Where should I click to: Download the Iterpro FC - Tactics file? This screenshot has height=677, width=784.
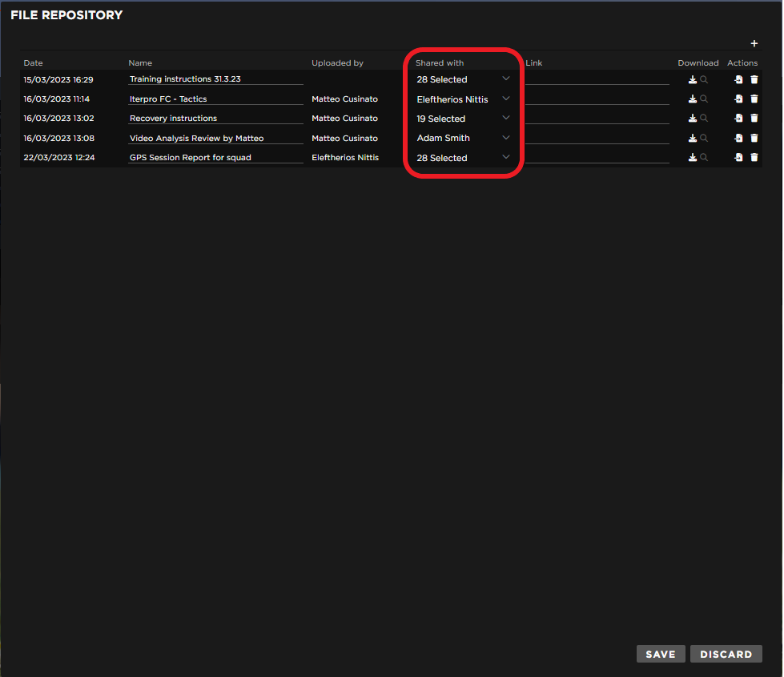[x=693, y=99]
